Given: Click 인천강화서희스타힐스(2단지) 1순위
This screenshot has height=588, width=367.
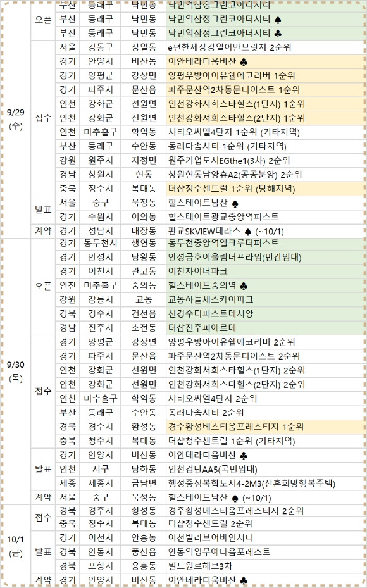Looking at the screenshot, I should 237,118.
